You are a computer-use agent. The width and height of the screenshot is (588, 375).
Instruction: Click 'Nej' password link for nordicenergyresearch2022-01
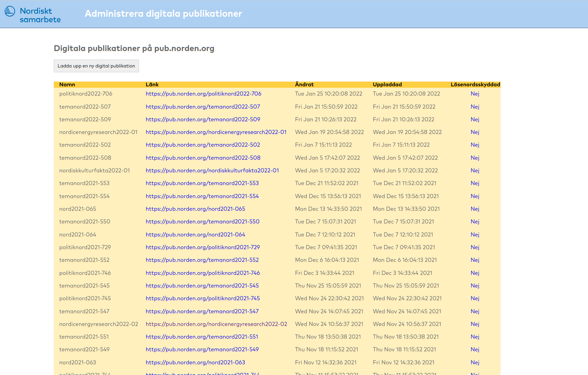[475, 132]
